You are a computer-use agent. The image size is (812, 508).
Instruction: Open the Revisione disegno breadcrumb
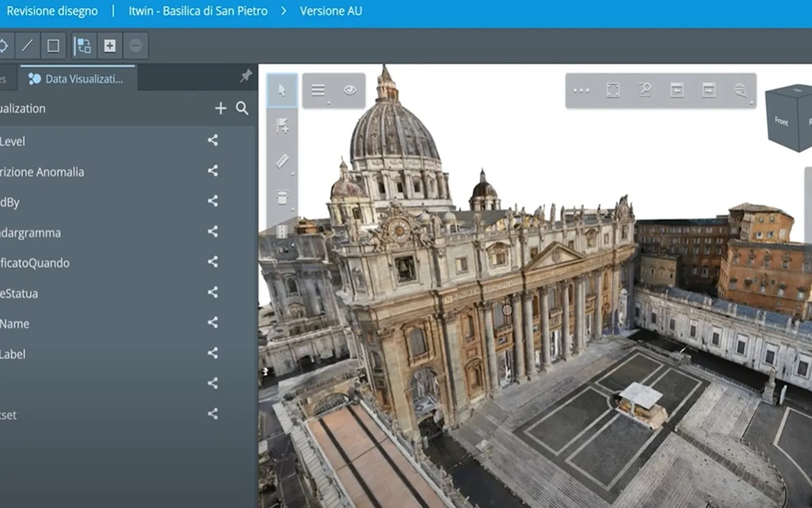(x=52, y=11)
